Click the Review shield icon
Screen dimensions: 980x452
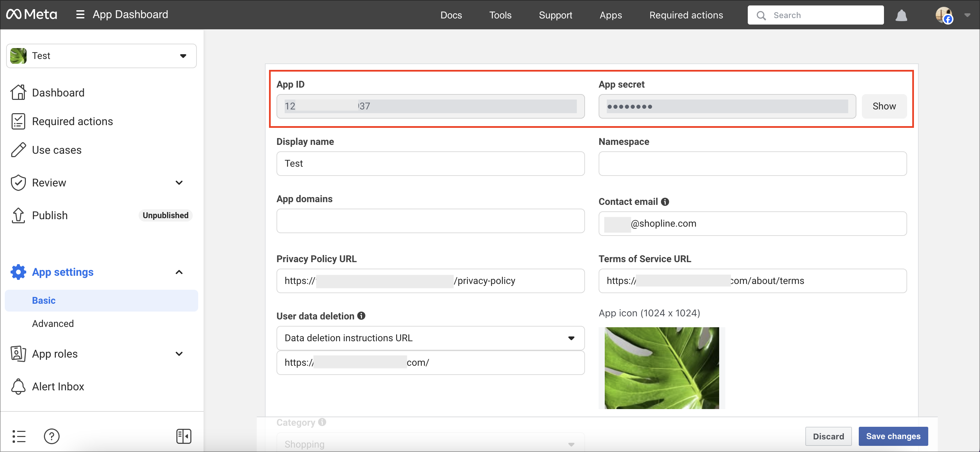[18, 183]
